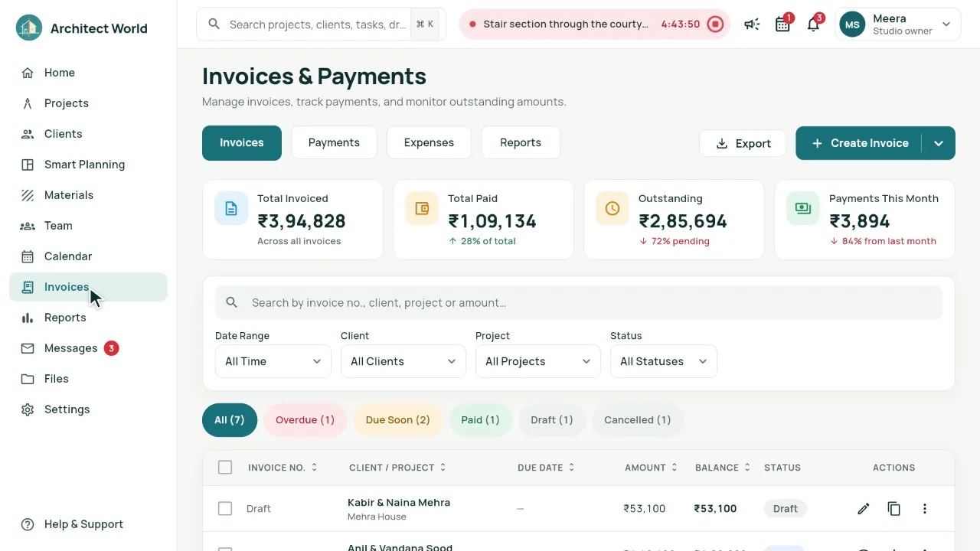Open the All Statuses dropdown

pos(664,361)
